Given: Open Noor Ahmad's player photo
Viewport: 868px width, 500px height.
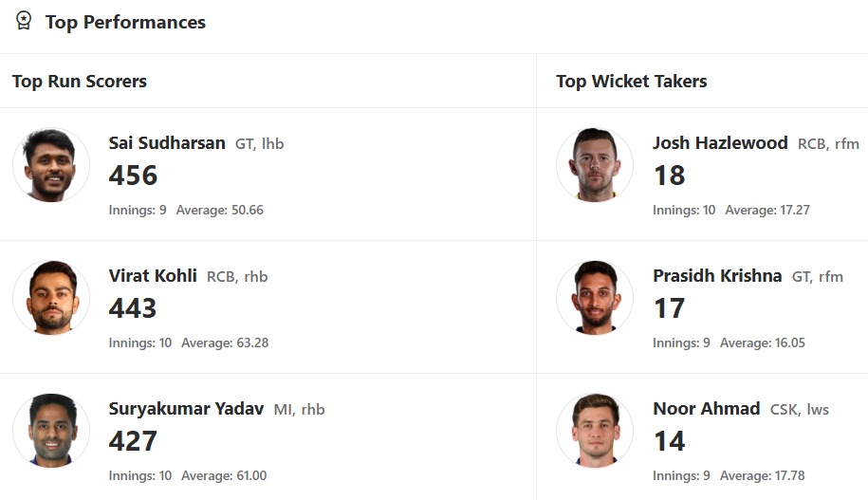Looking at the screenshot, I should [595, 431].
